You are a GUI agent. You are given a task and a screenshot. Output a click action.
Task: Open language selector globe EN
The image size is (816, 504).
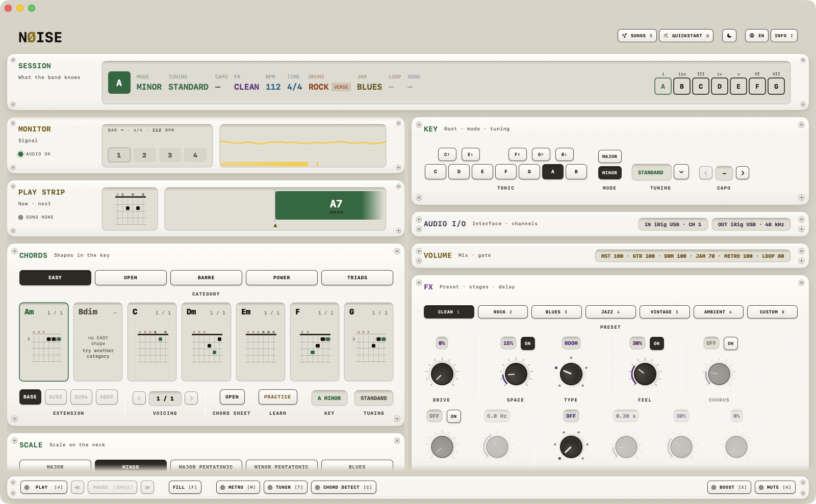(757, 36)
